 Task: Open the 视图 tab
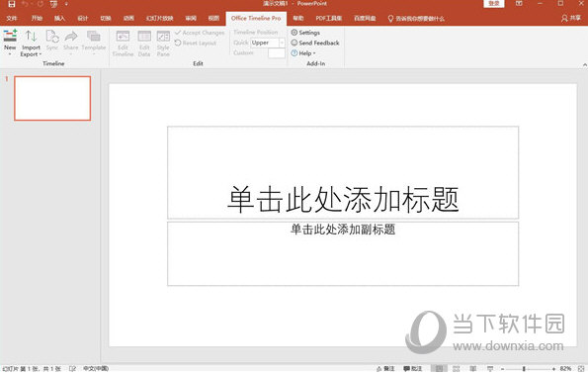[x=213, y=18]
